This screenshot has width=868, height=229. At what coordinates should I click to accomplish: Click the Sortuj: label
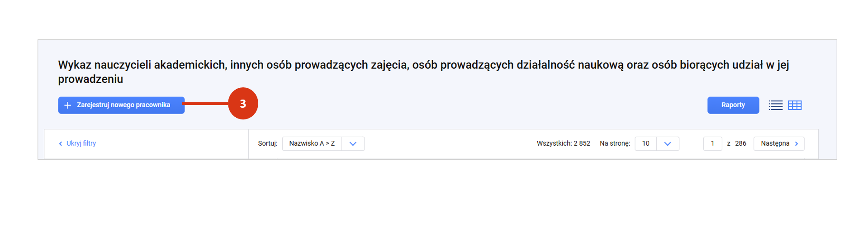(267, 143)
